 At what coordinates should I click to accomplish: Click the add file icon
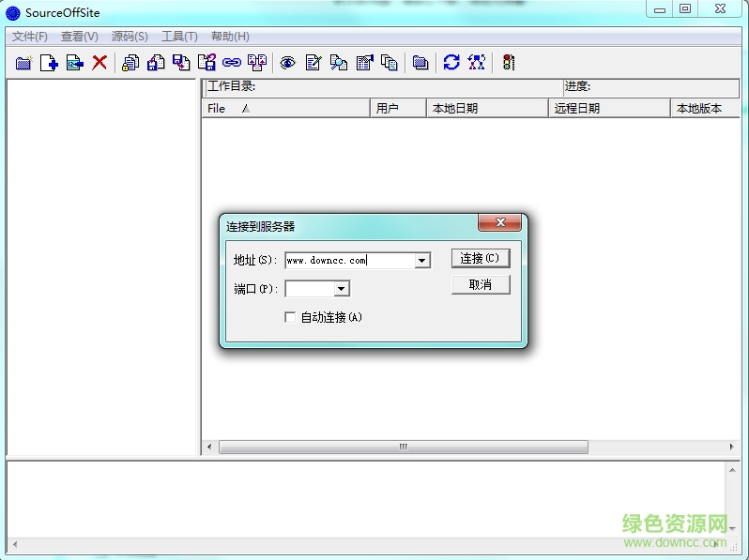pos(49,63)
